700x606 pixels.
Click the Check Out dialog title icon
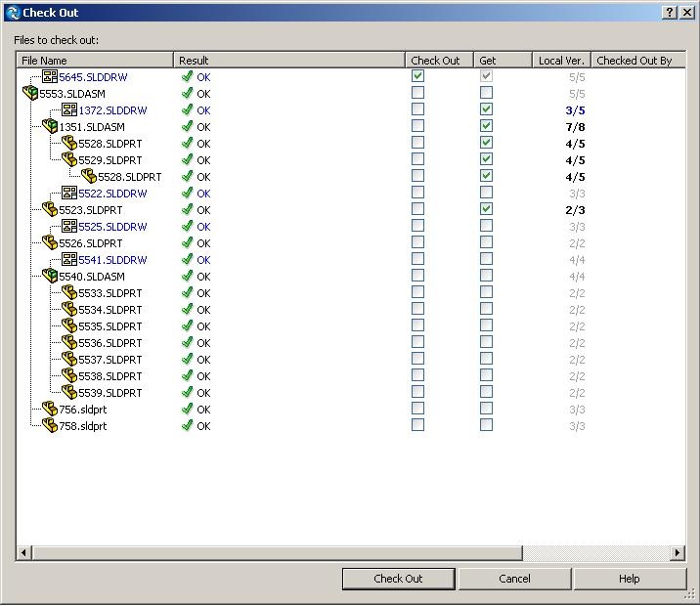[x=13, y=13]
